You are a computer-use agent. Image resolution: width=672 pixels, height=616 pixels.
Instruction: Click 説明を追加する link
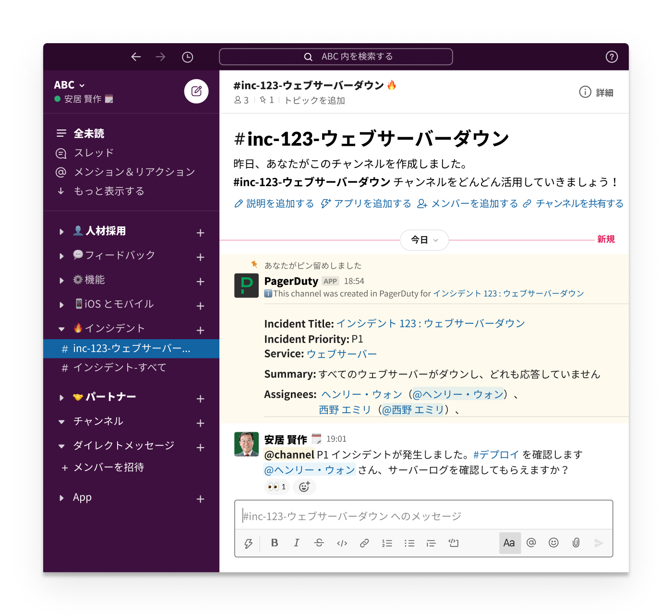click(x=274, y=203)
